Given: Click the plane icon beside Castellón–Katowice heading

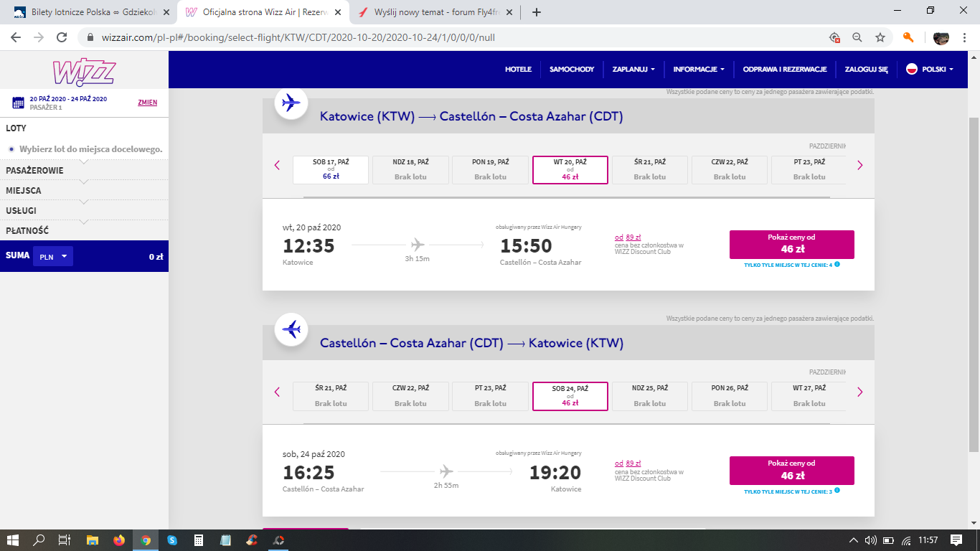Looking at the screenshot, I should click(291, 330).
